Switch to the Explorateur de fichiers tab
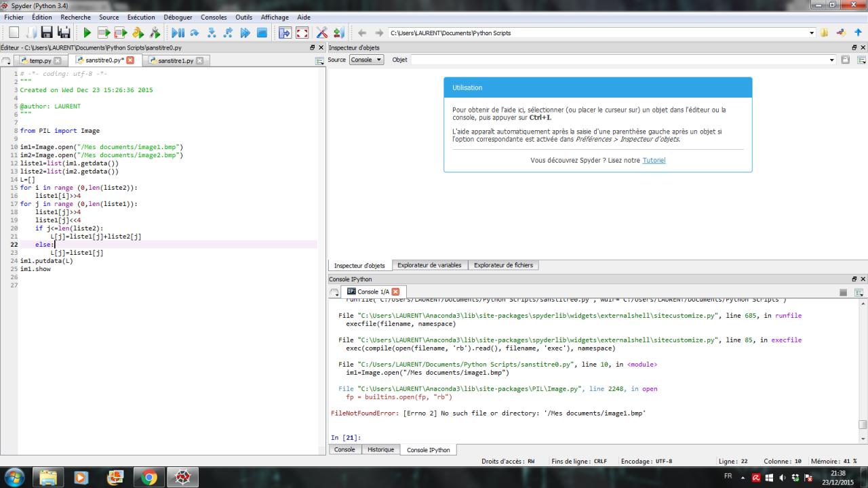Image resolution: width=868 pixels, height=488 pixels. [x=503, y=265]
